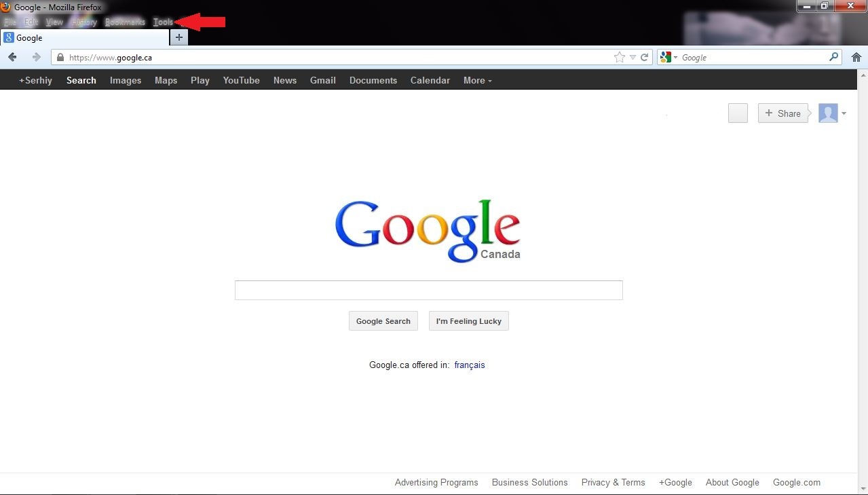868x495 pixels.
Task: Open the File menu
Action: pyautogui.click(x=10, y=22)
